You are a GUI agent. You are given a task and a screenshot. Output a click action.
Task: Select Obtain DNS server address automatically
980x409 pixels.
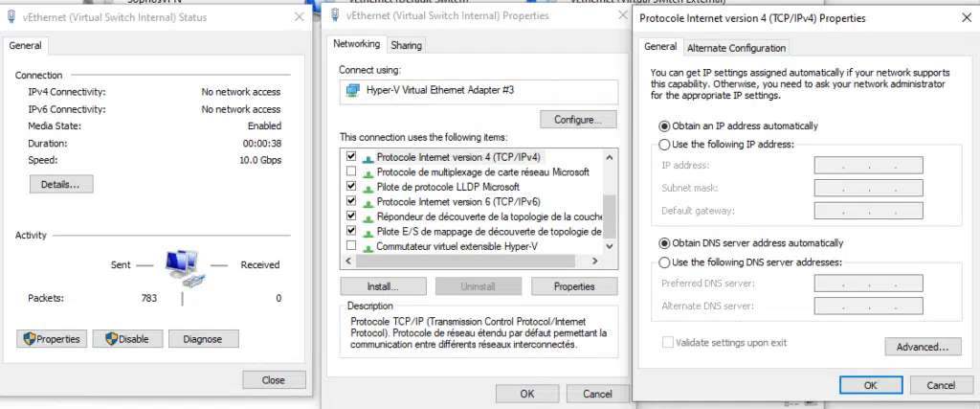click(x=664, y=242)
